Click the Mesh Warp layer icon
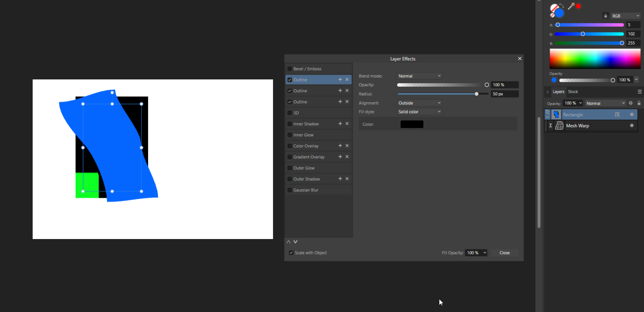The height and width of the screenshot is (312, 644). pyautogui.click(x=559, y=125)
